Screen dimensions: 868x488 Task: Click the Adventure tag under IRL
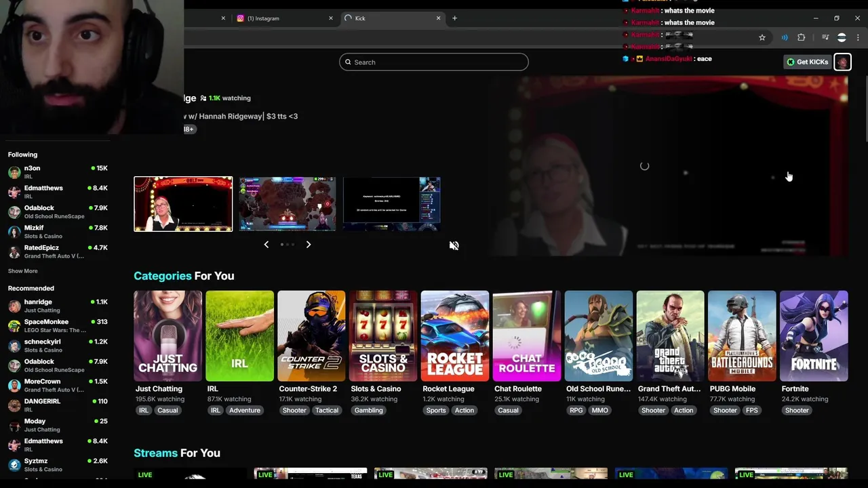click(245, 410)
